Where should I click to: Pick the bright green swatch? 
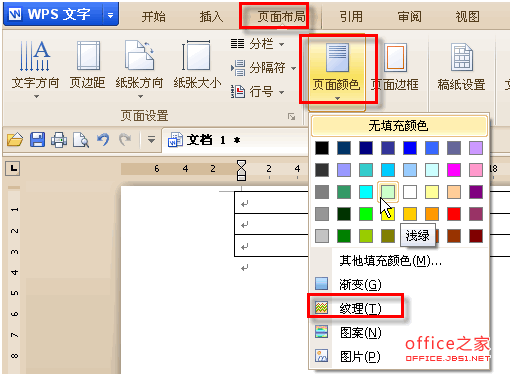click(366, 214)
